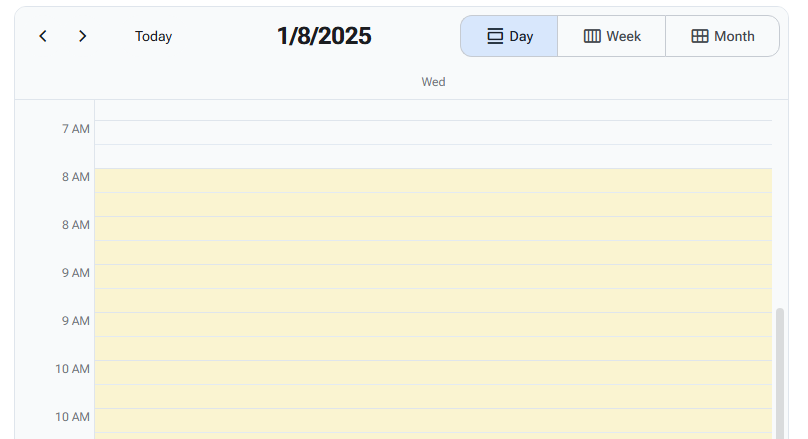Select the first 9 AM labeled slot

[433, 277]
